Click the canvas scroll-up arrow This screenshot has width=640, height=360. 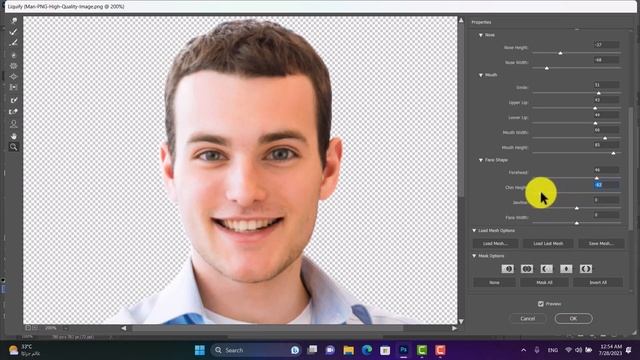click(461, 20)
